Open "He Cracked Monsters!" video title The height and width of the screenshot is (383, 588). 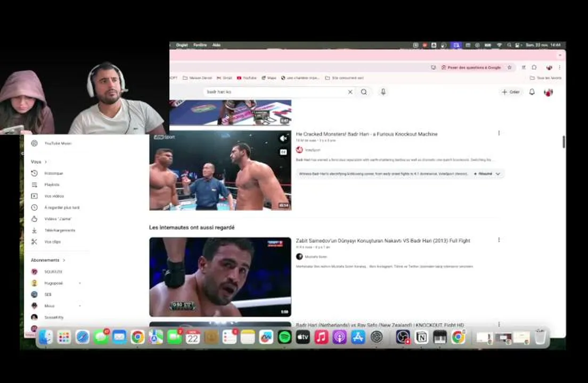click(367, 134)
